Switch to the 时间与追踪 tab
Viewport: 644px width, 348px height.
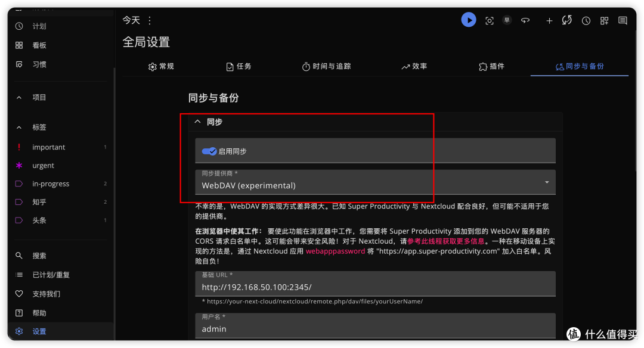pyautogui.click(x=327, y=67)
